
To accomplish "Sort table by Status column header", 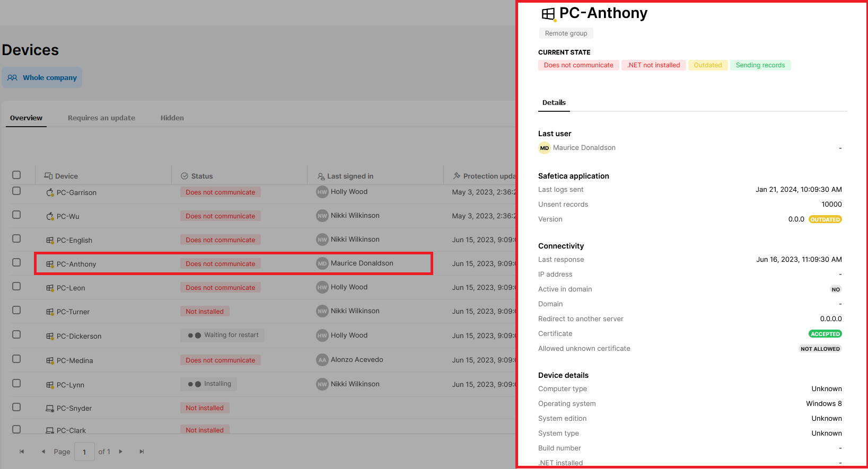I will [201, 176].
